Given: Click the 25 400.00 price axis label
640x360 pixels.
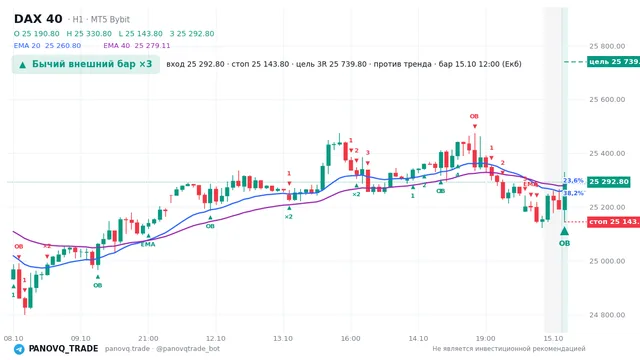Looking at the screenshot, I should 607,153.
